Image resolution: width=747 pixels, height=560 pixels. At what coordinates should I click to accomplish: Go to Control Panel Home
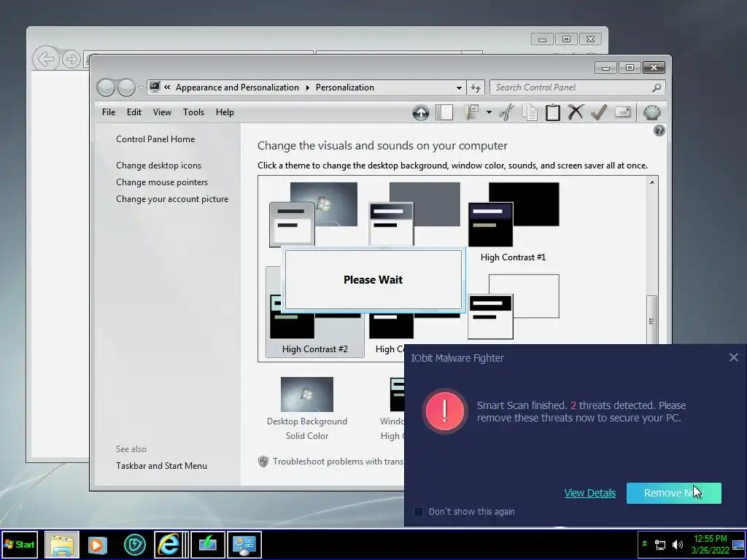(155, 139)
